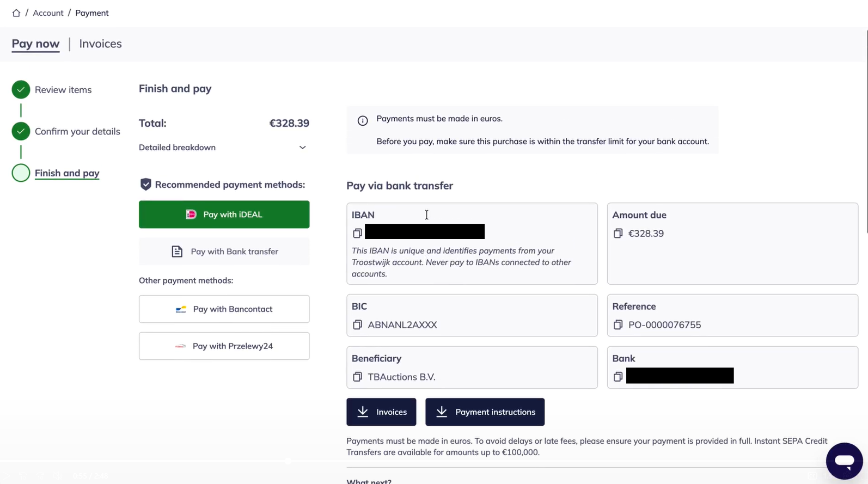This screenshot has width=868, height=484.
Task: Copy the IBAN value
Action: point(357,233)
